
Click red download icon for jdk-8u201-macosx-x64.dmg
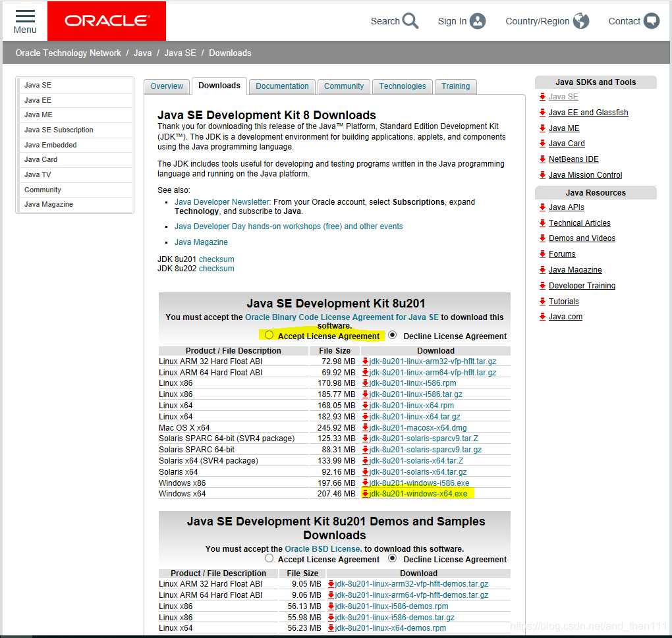click(365, 428)
